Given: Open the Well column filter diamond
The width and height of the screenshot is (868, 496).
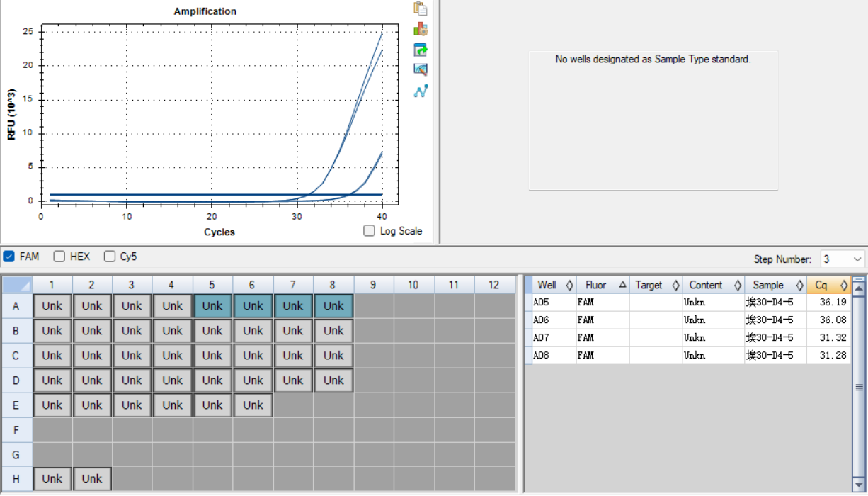Looking at the screenshot, I should 569,285.
